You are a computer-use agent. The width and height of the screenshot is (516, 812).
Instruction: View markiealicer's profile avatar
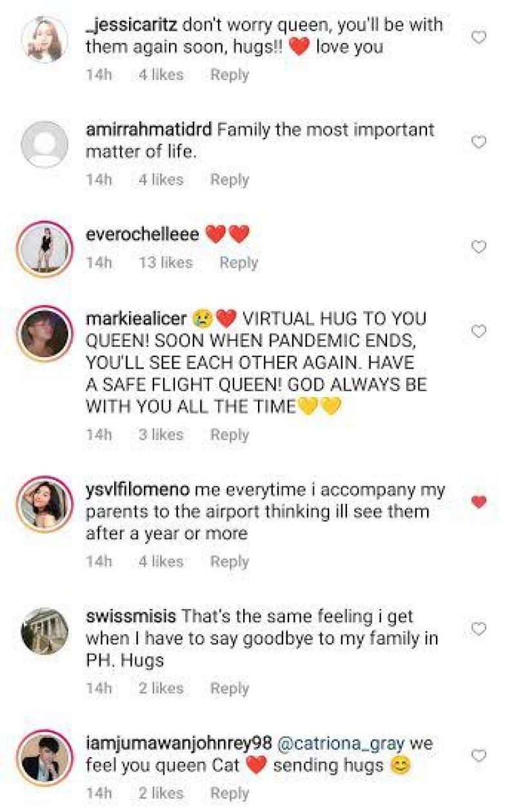pyautogui.click(x=45, y=333)
